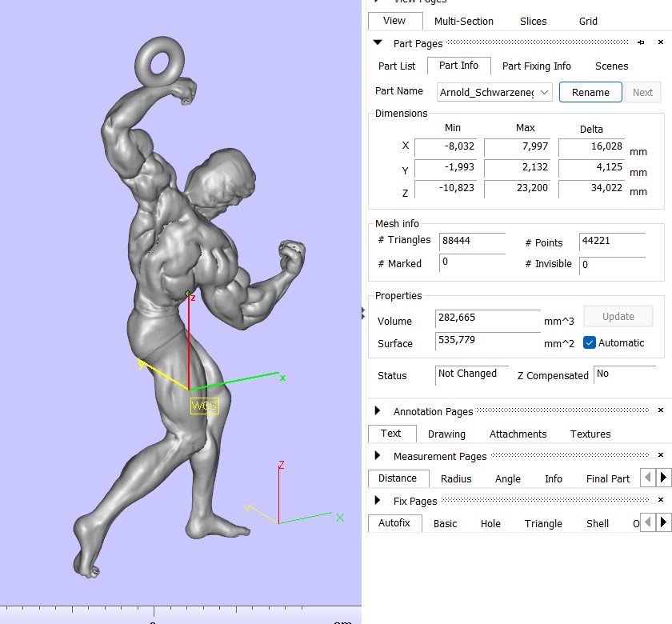This screenshot has width=672, height=624.
Task: Open the measurement Info tab
Action: tap(554, 478)
